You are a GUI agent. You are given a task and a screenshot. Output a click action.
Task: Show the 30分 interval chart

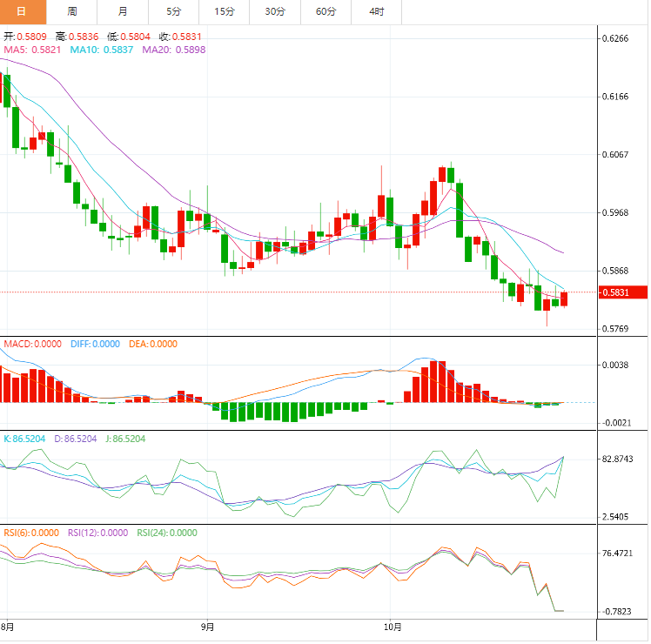coord(275,11)
